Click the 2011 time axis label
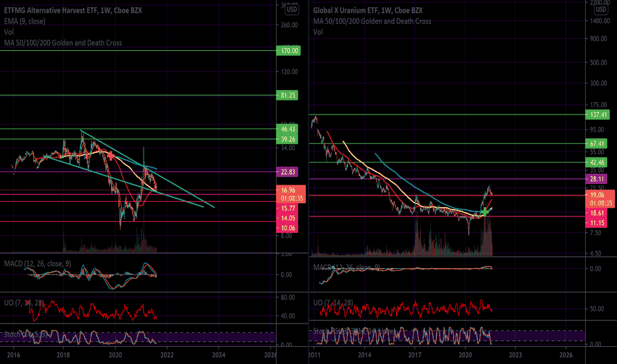The height and width of the screenshot is (364, 617). coord(314,355)
